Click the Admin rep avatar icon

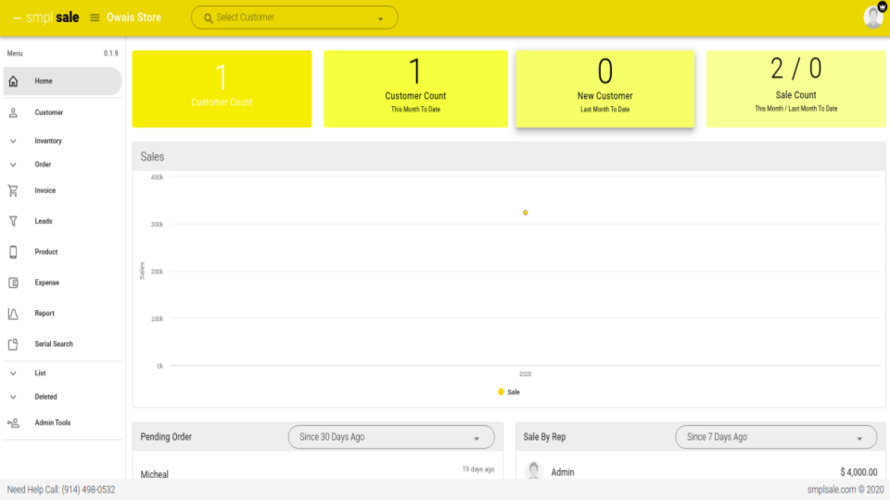(x=534, y=471)
